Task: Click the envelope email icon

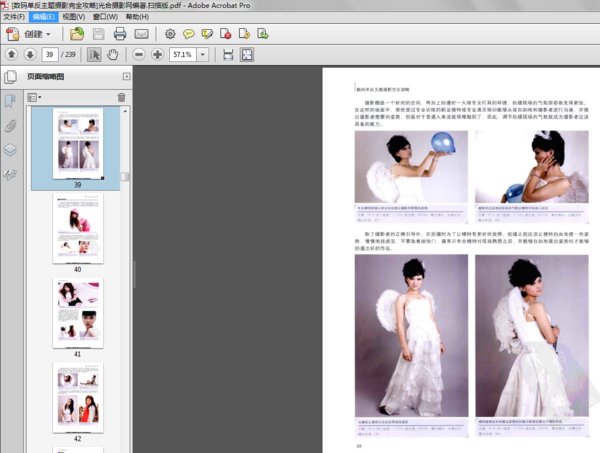Action: tap(142, 34)
